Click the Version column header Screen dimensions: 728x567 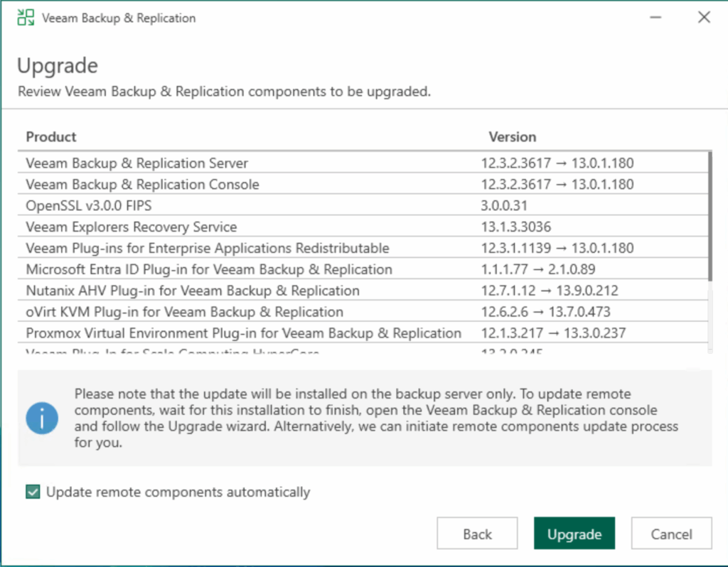pos(512,136)
